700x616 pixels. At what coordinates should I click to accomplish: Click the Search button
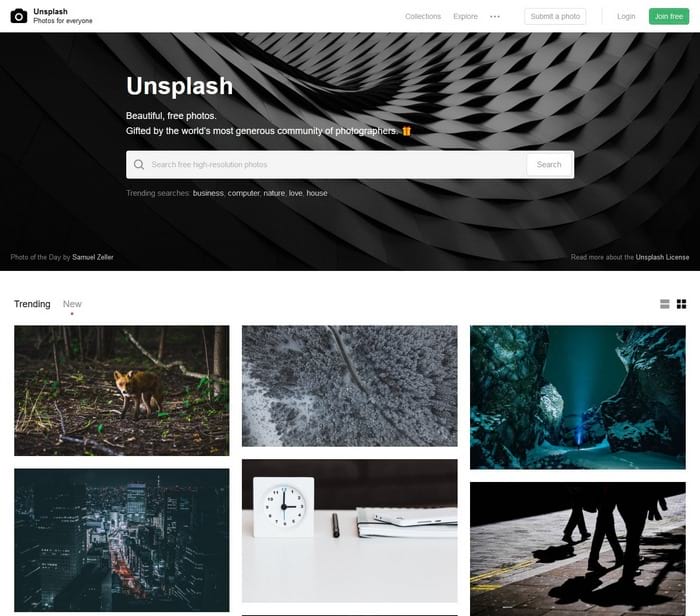click(x=549, y=165)
